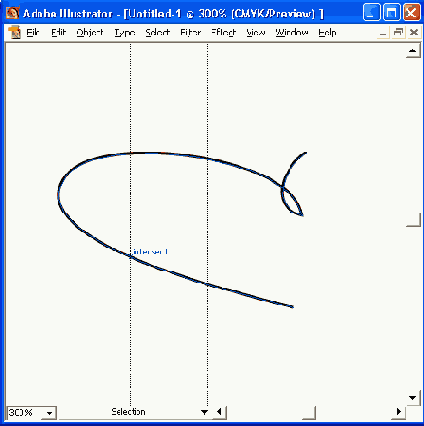
Task: Open the Filter menu
Action: coord(190,33)
